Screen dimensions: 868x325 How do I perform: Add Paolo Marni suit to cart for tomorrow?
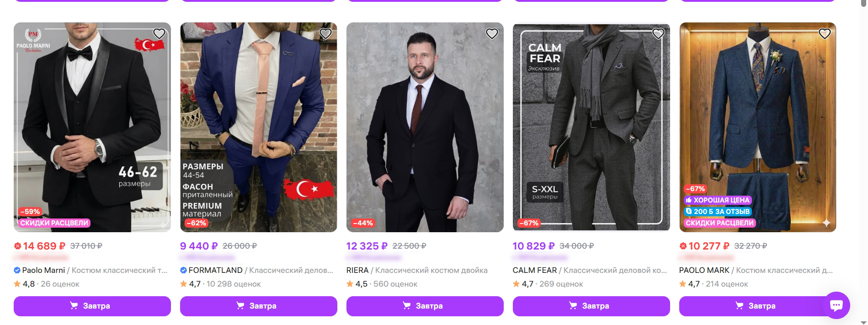pyautogui.click(x=92, y=306)
